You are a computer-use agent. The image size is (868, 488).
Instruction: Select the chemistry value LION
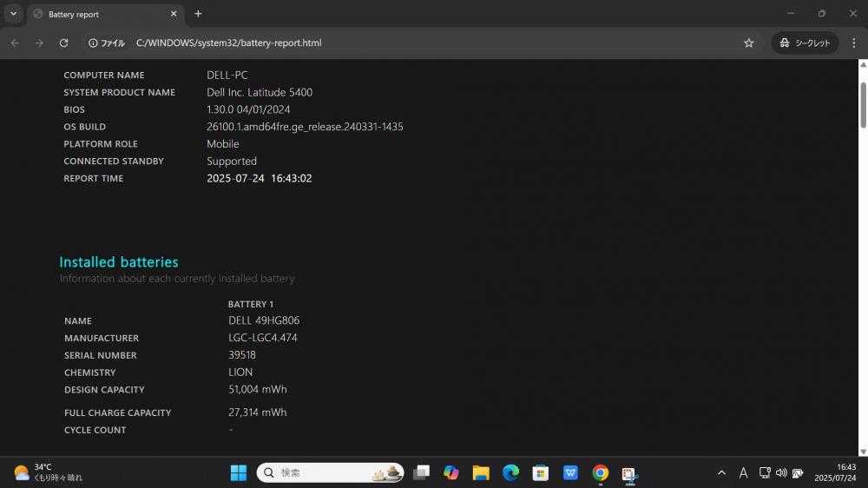(240, 373)
